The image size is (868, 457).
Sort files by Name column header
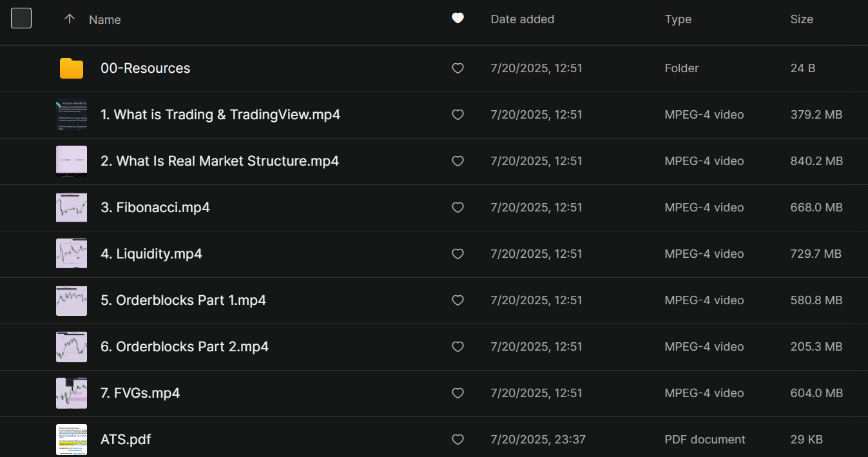pos(105,20)
